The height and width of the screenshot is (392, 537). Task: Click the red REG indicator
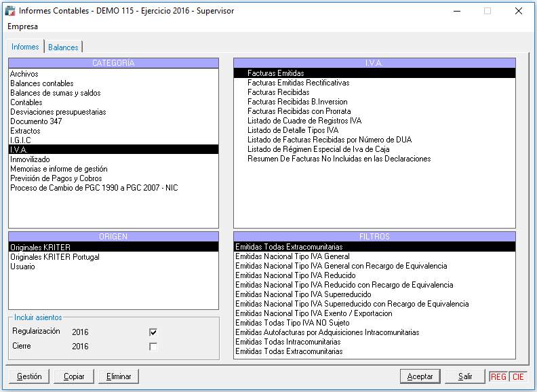(498, 376)
